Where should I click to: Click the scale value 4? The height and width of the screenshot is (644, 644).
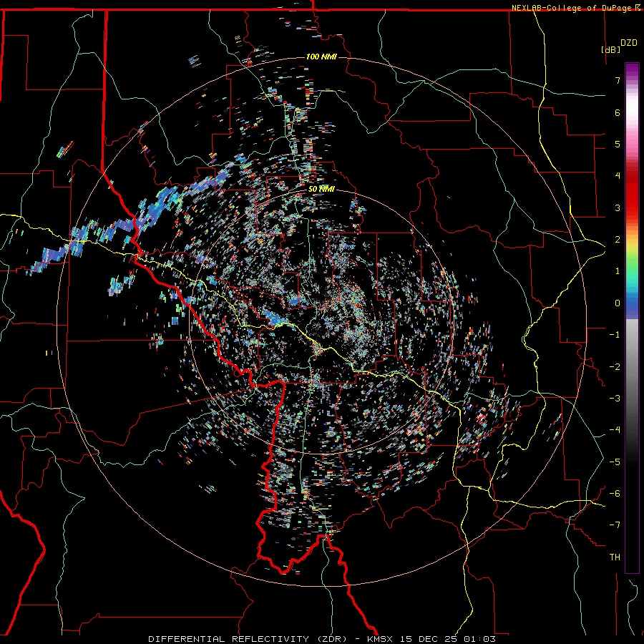click(618, 176)
